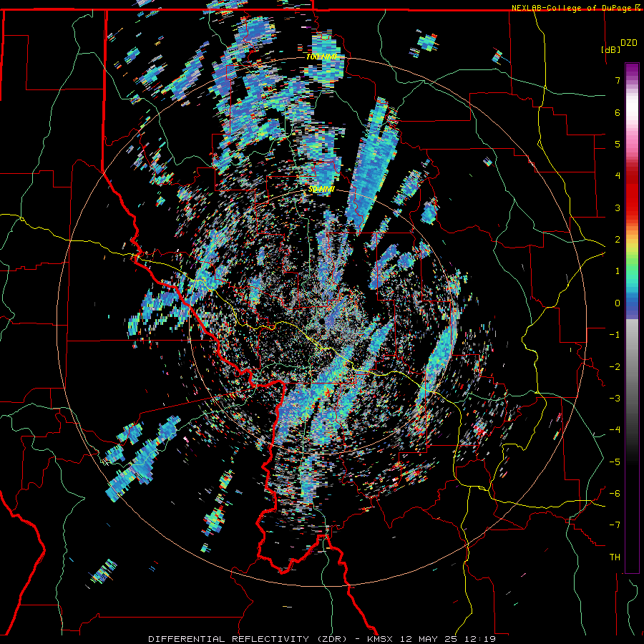Click the NEXLAB-College of DuPage credit text
This screenshot has width=644, height=644.
tap(572, 8)
